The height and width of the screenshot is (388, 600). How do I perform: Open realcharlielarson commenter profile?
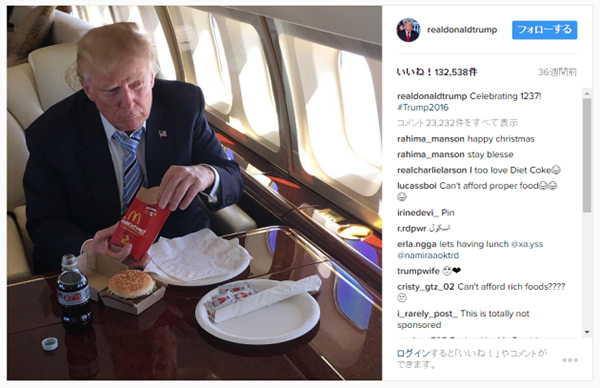[432, 170]
